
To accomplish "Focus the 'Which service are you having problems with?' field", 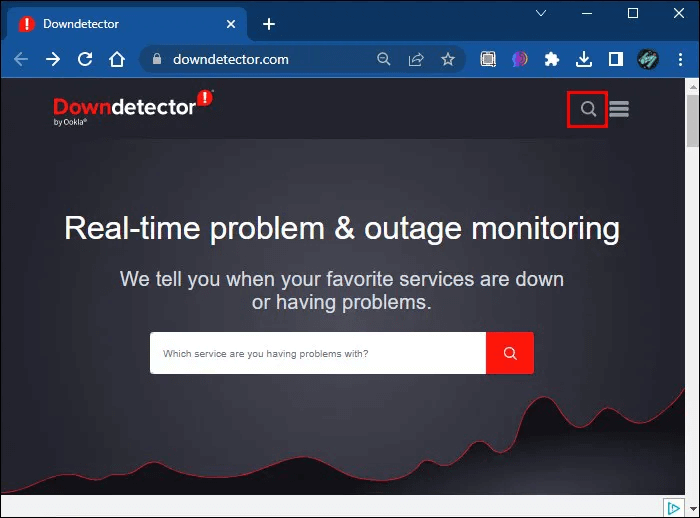I will [x=318, y=353].
